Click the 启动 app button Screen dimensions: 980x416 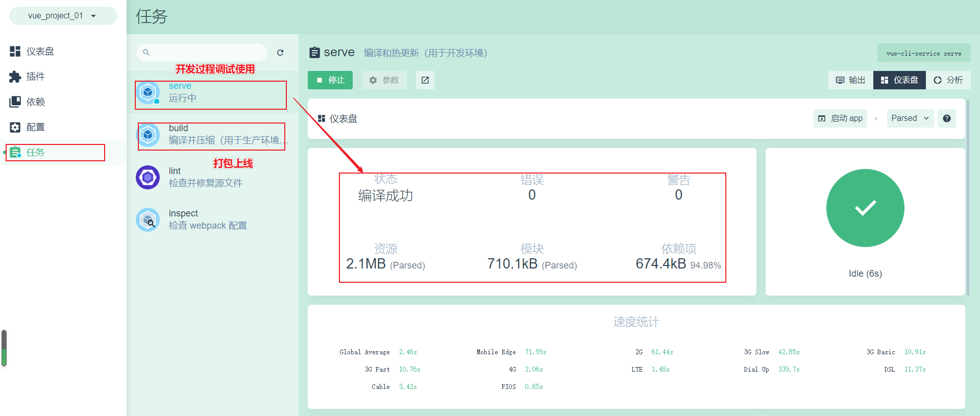[840, 118]
